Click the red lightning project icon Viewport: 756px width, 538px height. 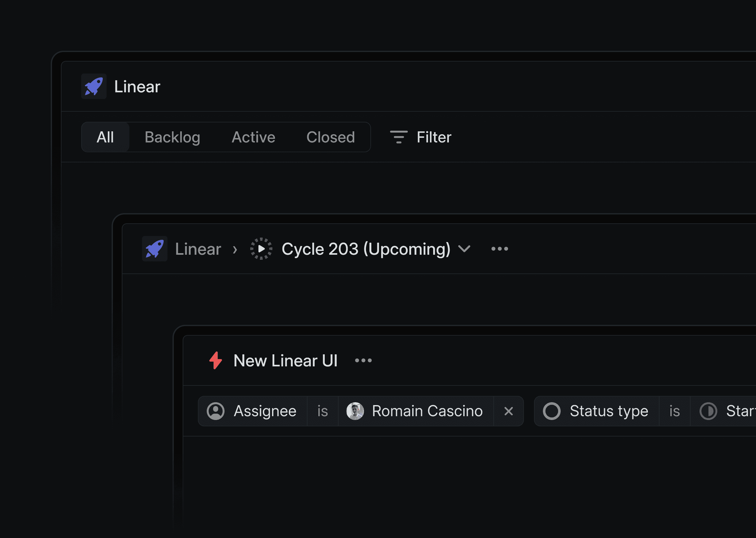pyautogui.click(x=216, y=360)
